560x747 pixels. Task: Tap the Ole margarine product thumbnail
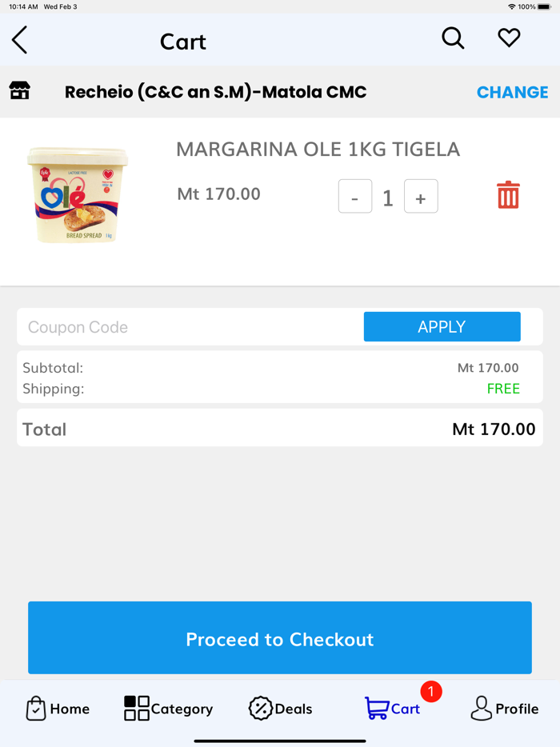76,194
